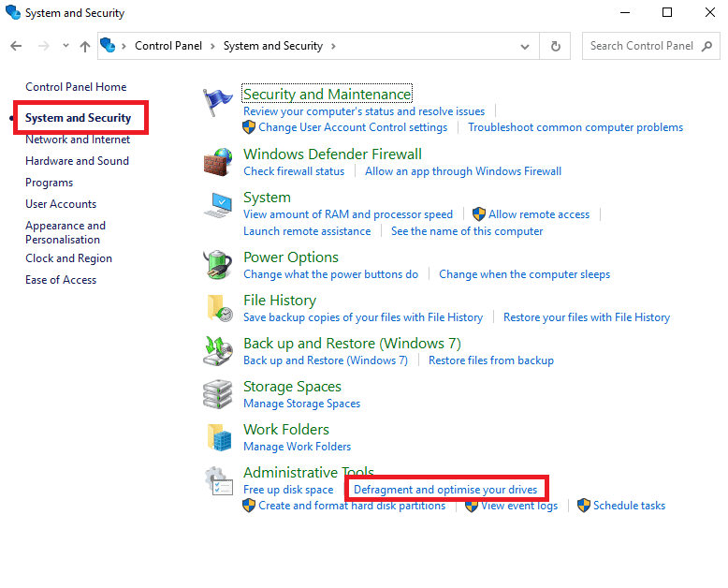Expand the chevron after System and Security breadcrumb
The width and height of the screenshot is (728, 588).
[333, 46]
